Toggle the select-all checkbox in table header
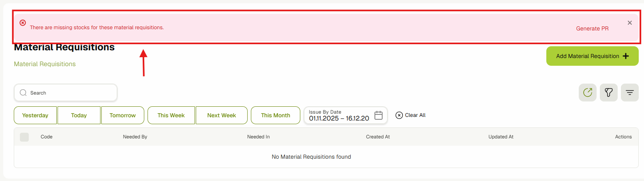The height and width of the screenshot is (181, 644). click(24, 137)
